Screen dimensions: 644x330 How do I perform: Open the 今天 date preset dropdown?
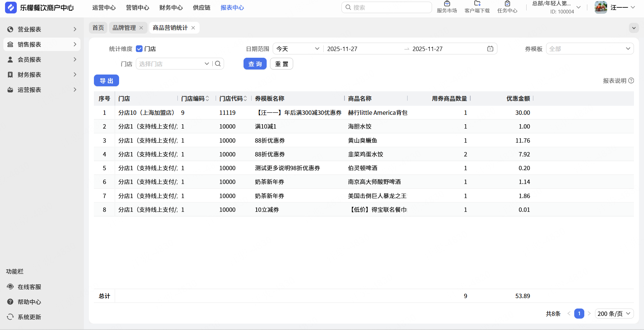[x=298, y=49]
